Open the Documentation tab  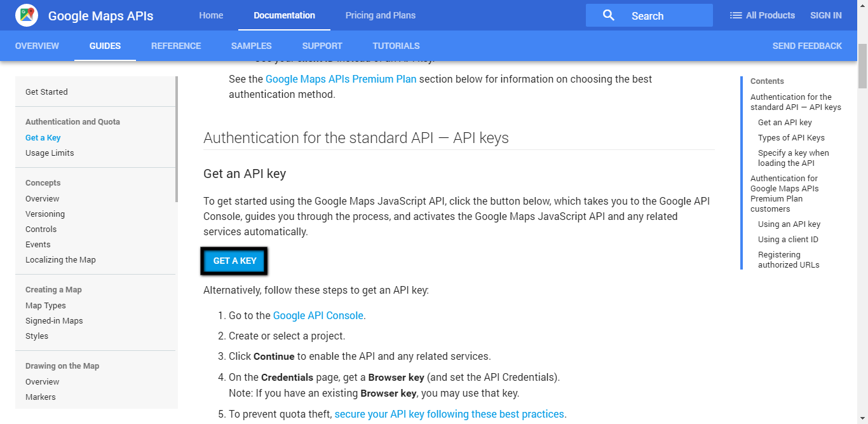(x=284, y=15)
